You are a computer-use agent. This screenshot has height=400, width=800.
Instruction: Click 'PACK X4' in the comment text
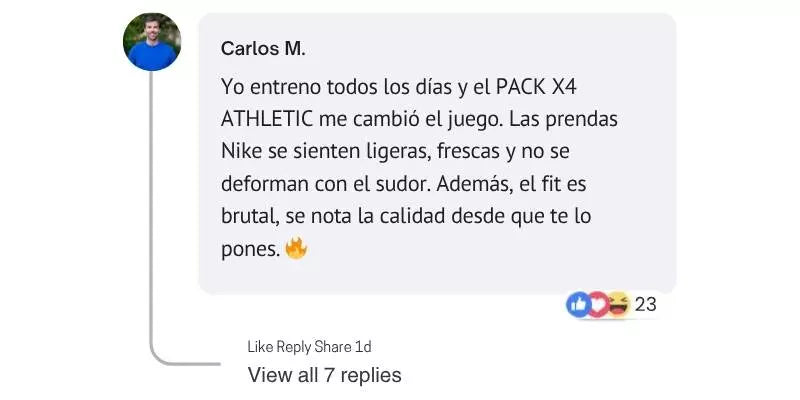536,87
